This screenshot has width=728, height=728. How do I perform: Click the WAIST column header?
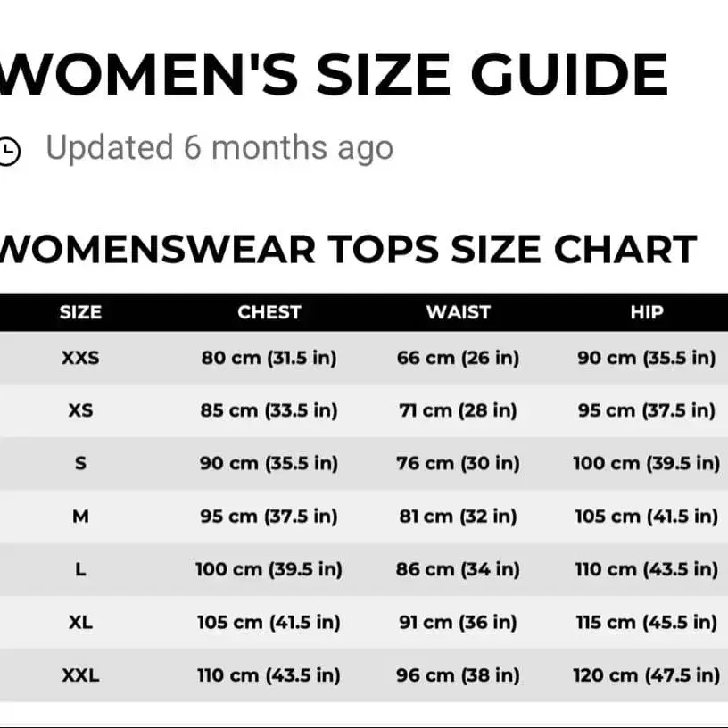pos(458,312)
